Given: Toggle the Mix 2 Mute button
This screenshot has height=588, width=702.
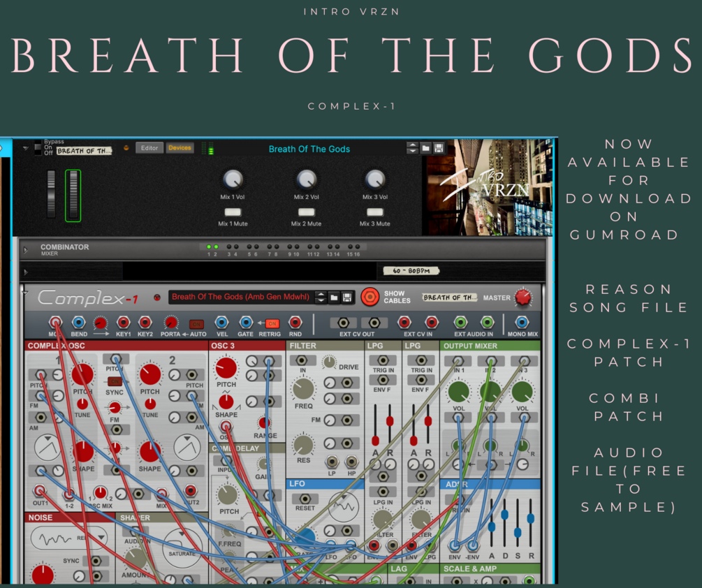Looking at the screenshot, I should point(306,212).
